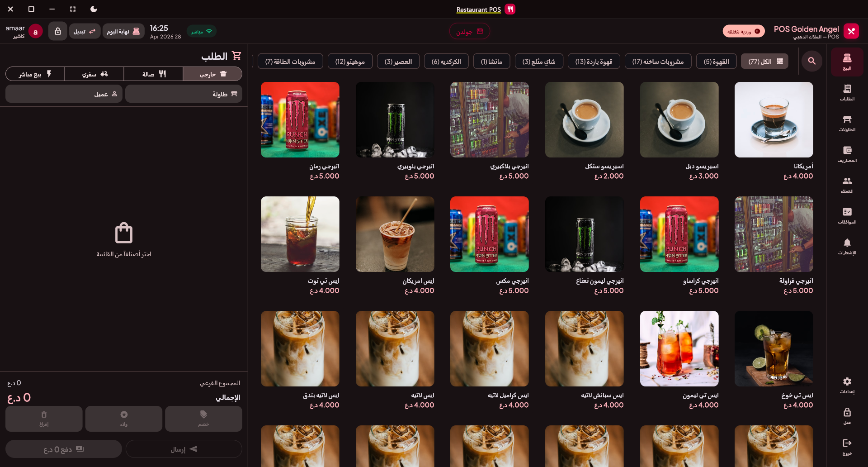Click the shopping cart icon beside الطلب
868x467 pixels.
click(236, 56)
